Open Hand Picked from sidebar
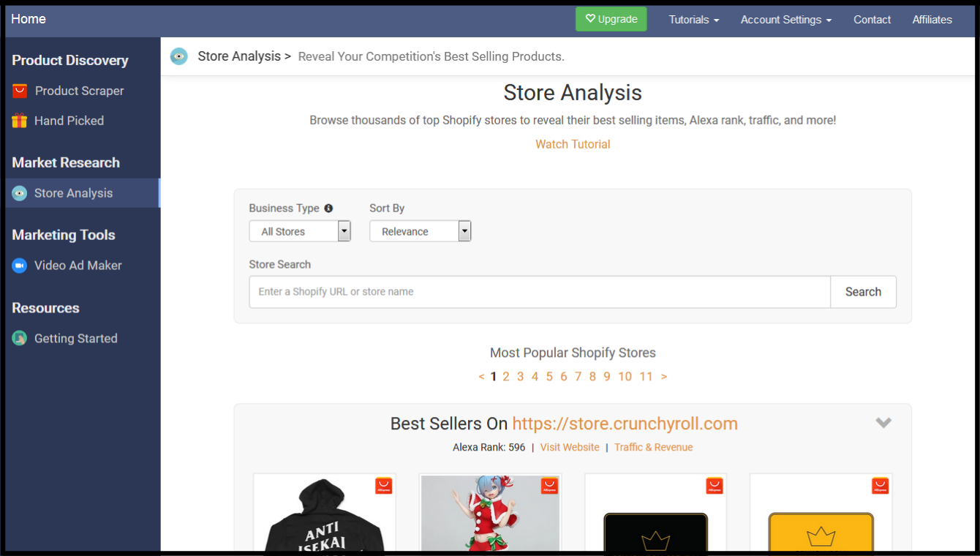 point(69,121)
